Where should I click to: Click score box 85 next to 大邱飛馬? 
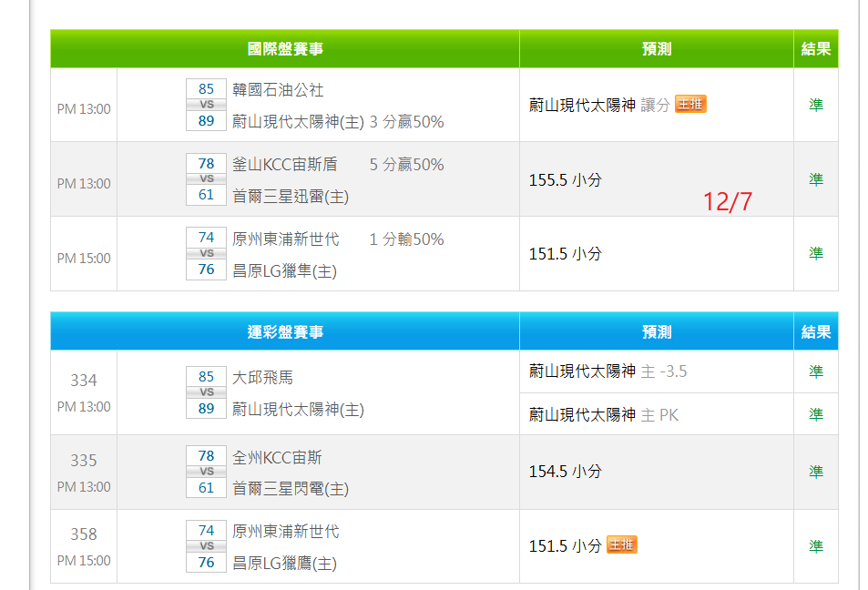pos(206,377)
